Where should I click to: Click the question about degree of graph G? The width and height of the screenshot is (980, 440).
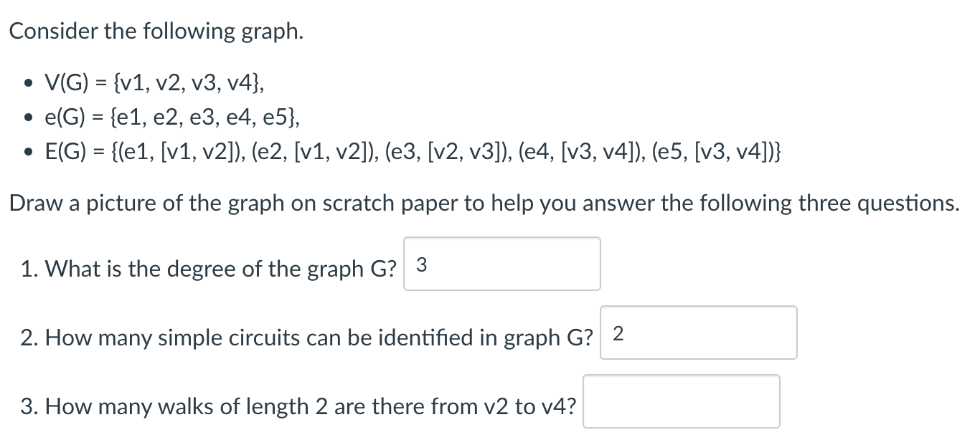(209, 269)
